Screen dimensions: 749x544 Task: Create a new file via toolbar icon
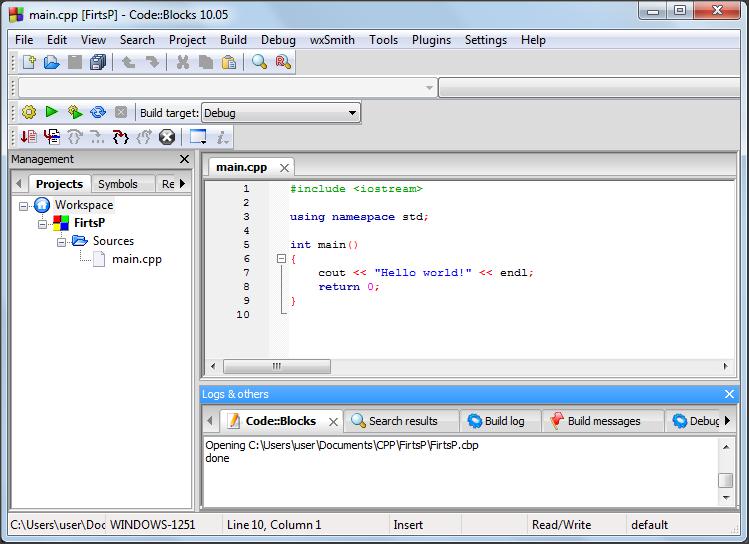(x=29, y=62)
